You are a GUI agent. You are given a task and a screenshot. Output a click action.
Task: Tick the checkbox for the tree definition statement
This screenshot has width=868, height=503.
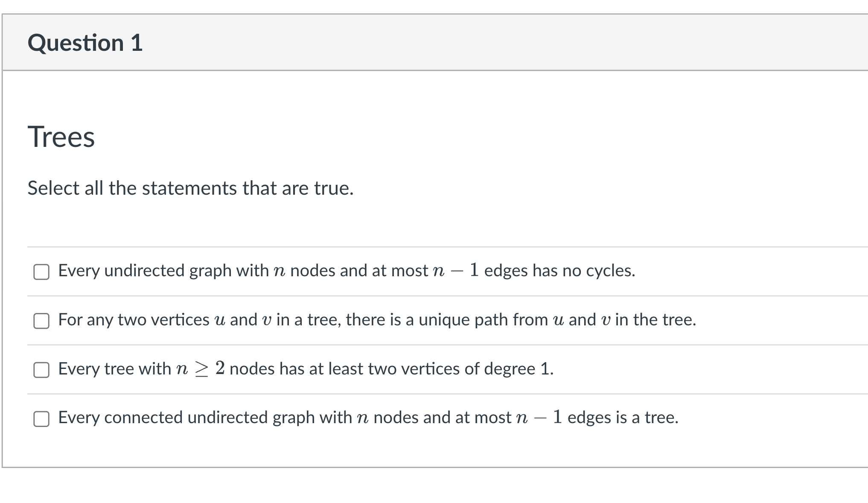coord(41,418)
